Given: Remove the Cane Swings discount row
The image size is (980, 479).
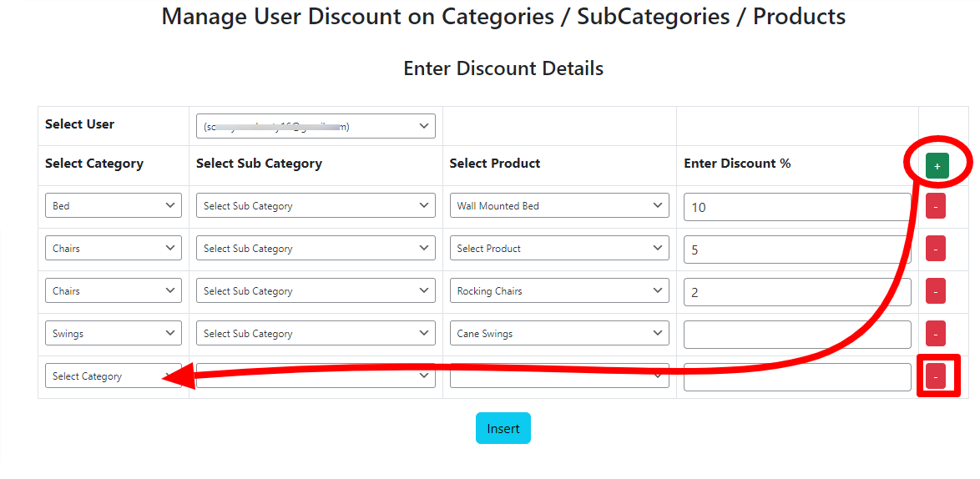Looking at the screenshot, I should click(936, 334).
